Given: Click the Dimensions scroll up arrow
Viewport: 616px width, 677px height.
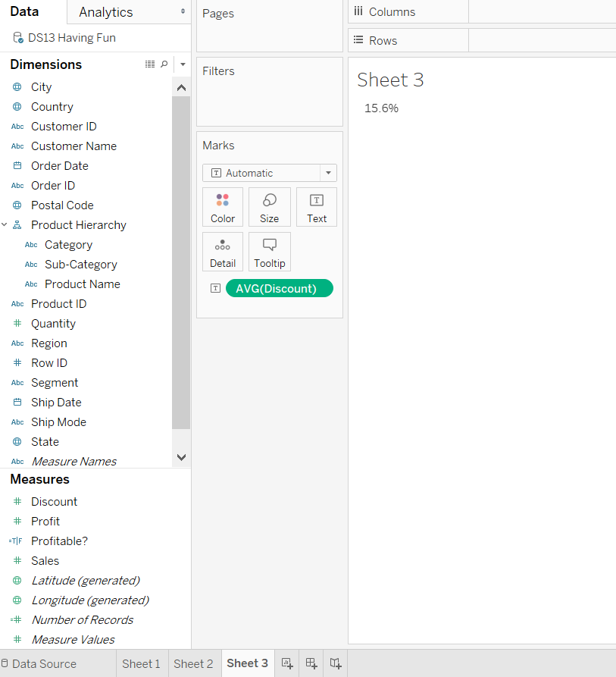Looking at the screenshot, I should point(181,88).
